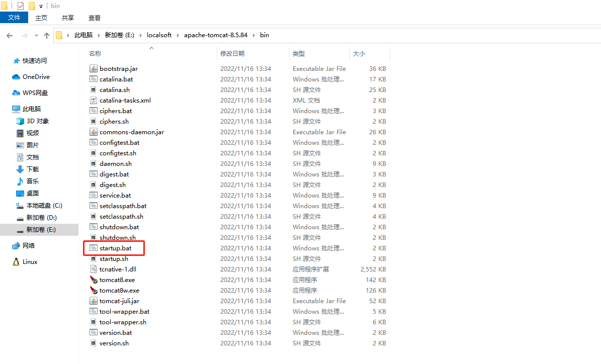Select the file named startup.sh
The height and width of the screenshot is (364, 601).
[x=114, y=258]
